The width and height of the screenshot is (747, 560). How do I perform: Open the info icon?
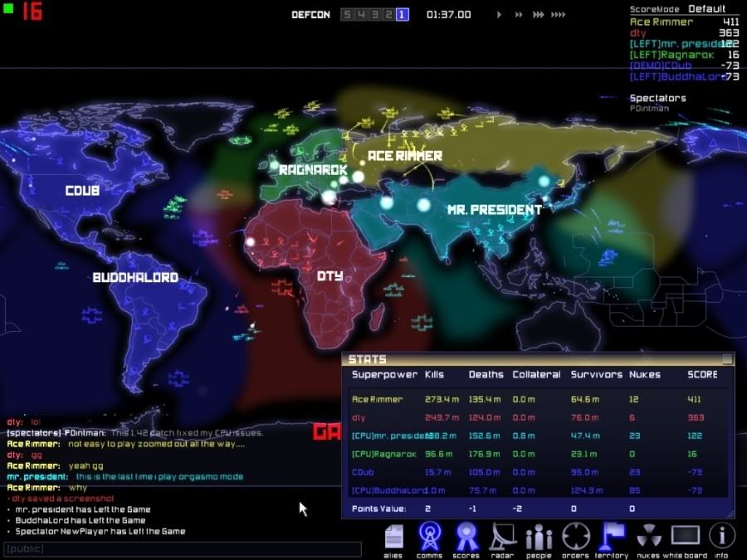(721, 537)
